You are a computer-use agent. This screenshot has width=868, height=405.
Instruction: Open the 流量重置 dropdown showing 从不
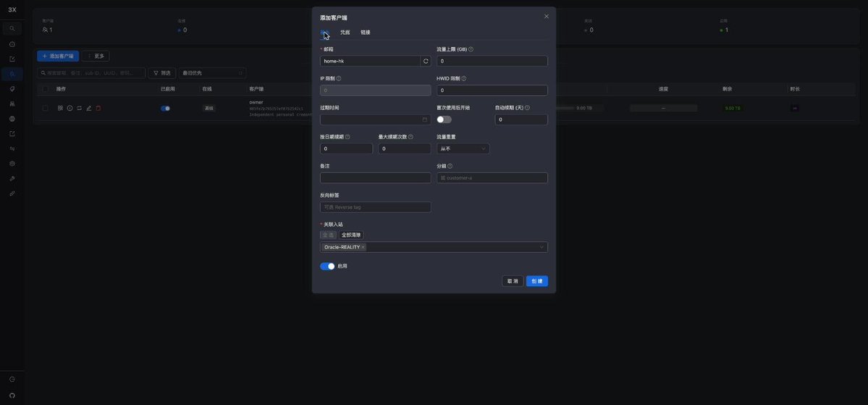click(463, 149)
